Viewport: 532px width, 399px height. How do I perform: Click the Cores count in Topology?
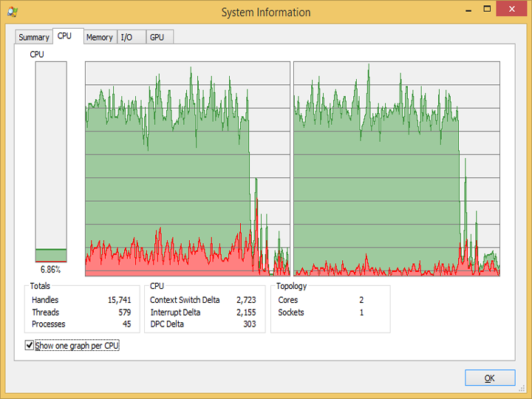[361, 300]
